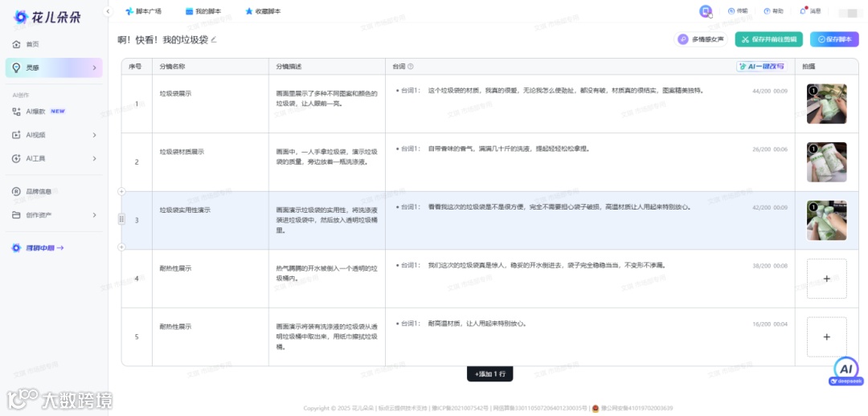Click the 品牌信息 registered-mark icon
This screenshot has width=868, height=416.
click(16, 191)
